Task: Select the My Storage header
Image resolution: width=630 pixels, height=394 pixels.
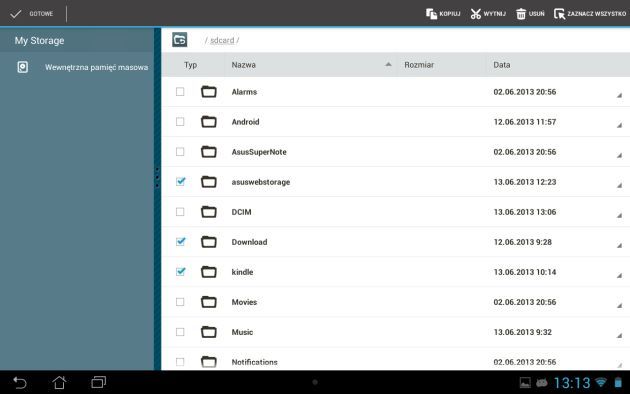Action: click(39, 41)
